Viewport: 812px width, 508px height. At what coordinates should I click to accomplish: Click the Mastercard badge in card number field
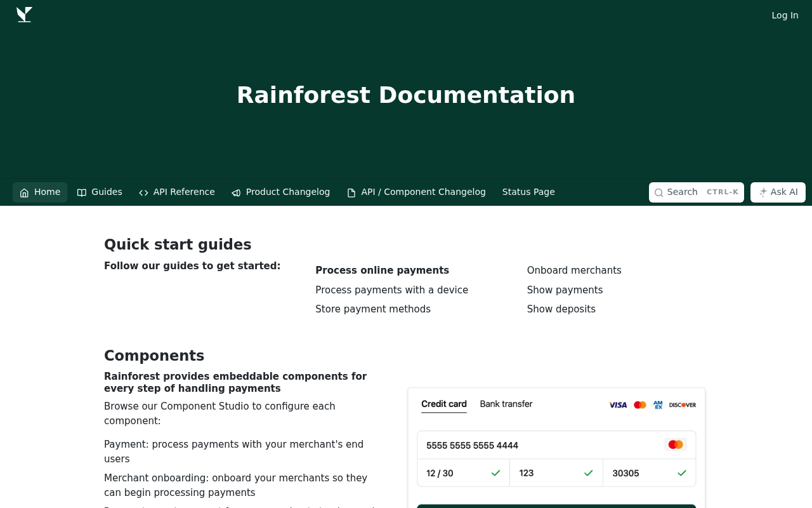(676, 444)
